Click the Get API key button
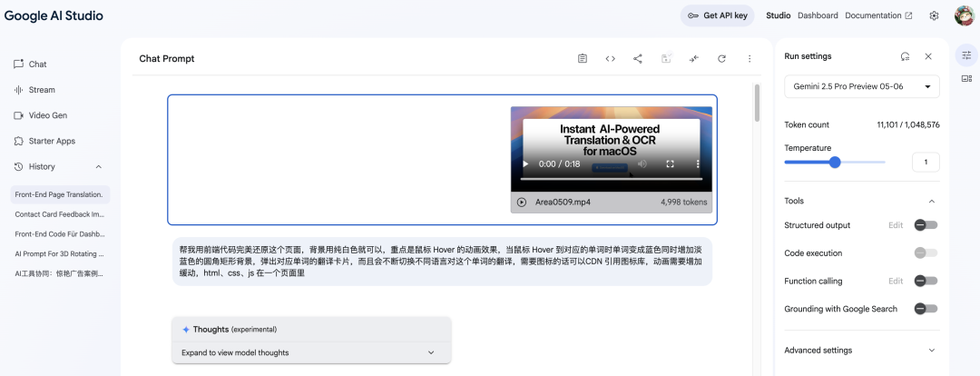Screen dimensions: 980x376 [718, 15]
